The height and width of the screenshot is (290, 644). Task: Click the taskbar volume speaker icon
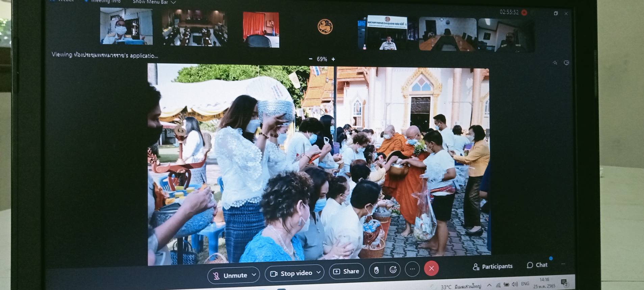point(515,284)
